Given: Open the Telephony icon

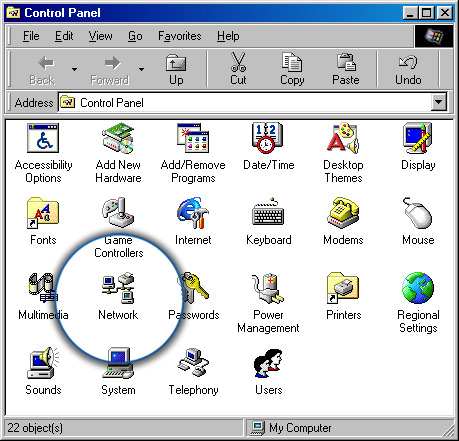Looking at the screenshot, I should click(193, 363).
